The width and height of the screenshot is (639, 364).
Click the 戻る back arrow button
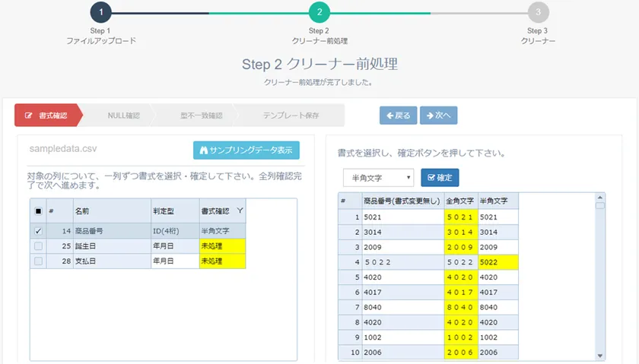tap(397, 116)
